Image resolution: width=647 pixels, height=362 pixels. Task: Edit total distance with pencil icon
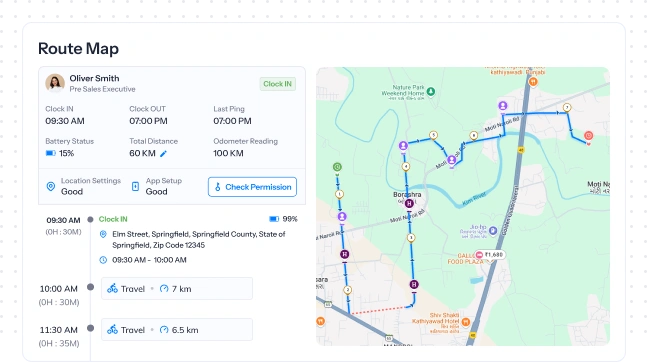click(163, 154)
